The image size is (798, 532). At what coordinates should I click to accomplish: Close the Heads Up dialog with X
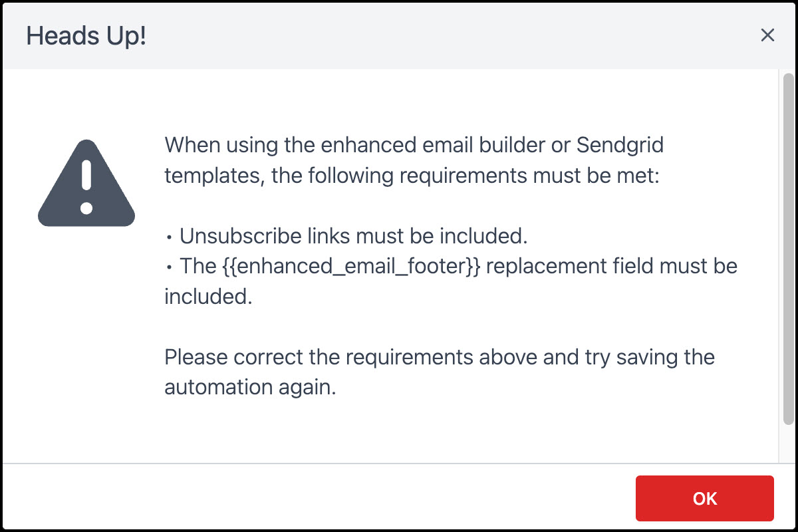[x=767, y=35]
